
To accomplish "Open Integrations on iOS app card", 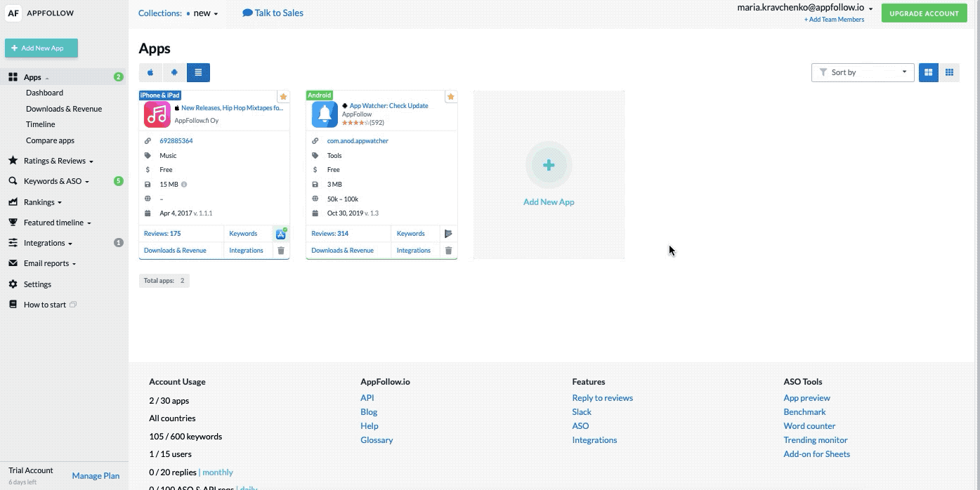I will [246, 251].
